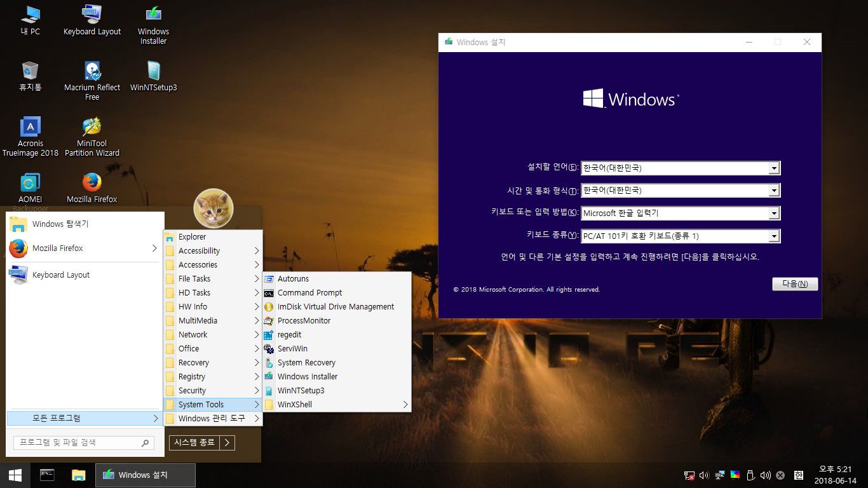Open ImDisk Virtual Drive Management
The image size is (868, 488).
pyautogui.click(x=337, y=306)
